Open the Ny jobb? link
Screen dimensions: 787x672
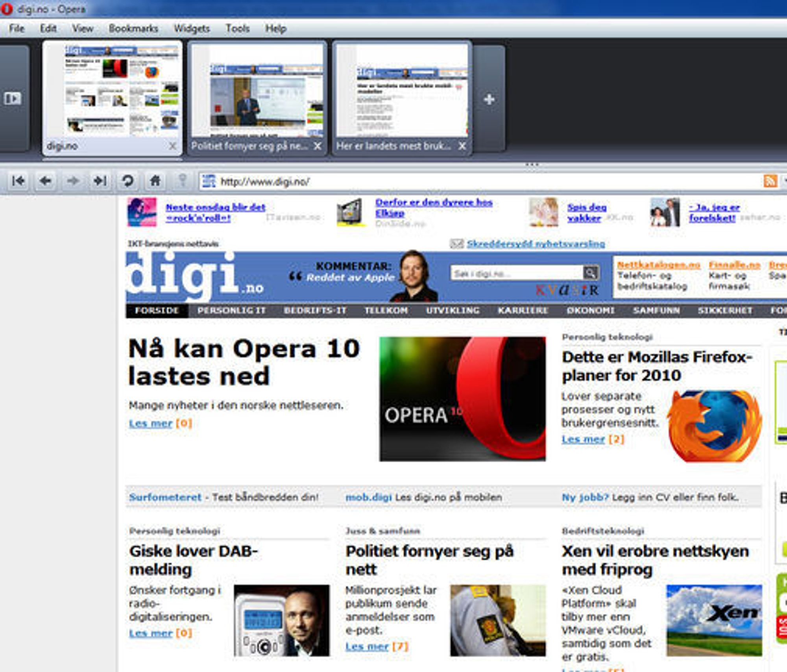(585, 497)
